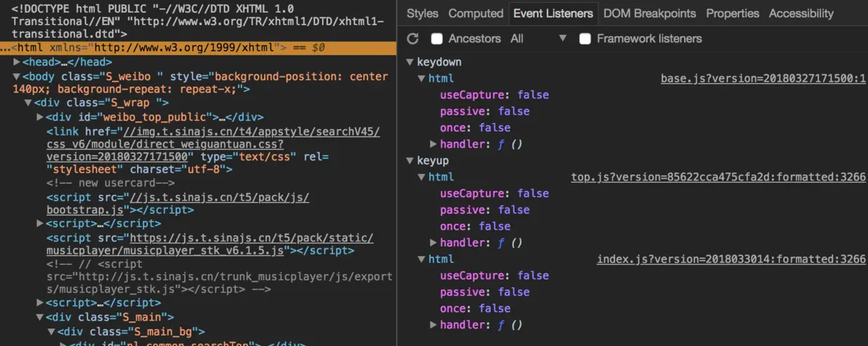Click passive: false under index.js listener
The image size is (868, 346).
pyautogui.click(x=484, y=292)
